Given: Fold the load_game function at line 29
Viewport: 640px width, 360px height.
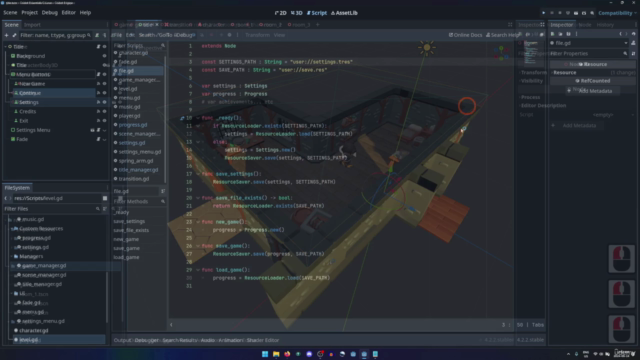Looking at the screenshot, I should [198, 270].
